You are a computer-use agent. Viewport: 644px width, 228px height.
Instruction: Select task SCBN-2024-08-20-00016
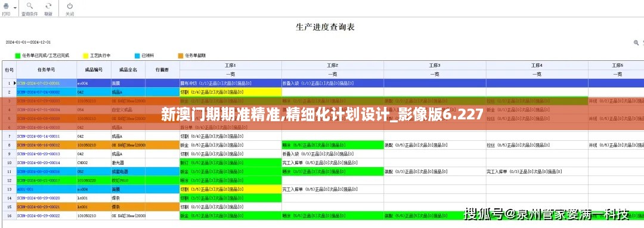click(47, 171)
